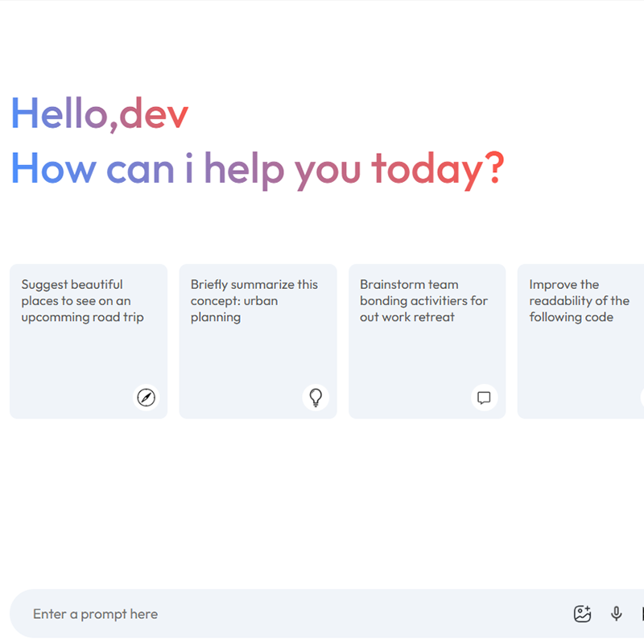
Task: Activate the microphone voice input icon
Action: click(617, 614)
